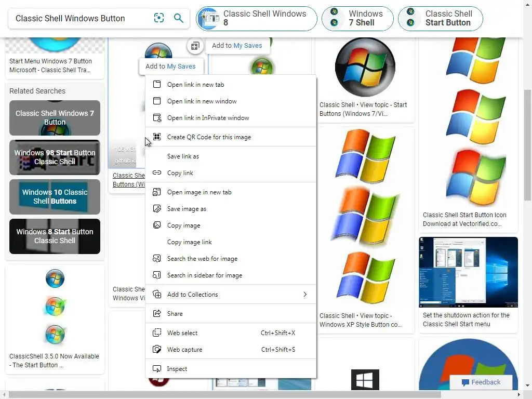Click the Copy image icon
Viewport: 532px width, 399px height.
(157, 225)
